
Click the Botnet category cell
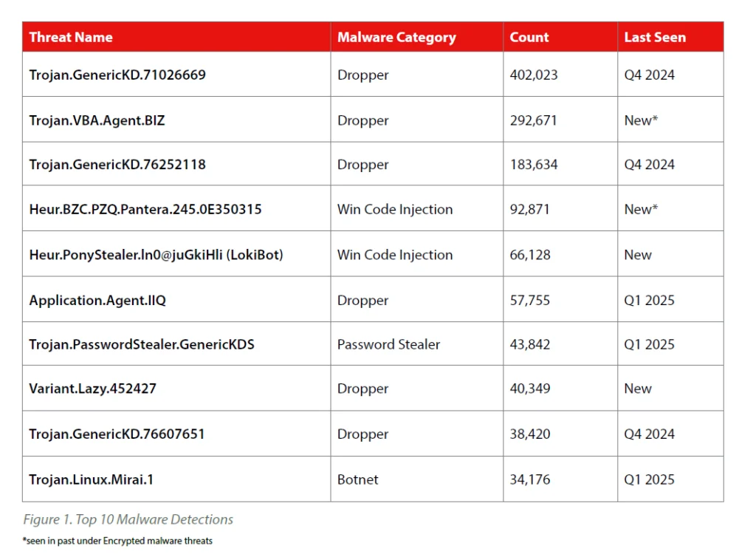click(358, 479)
